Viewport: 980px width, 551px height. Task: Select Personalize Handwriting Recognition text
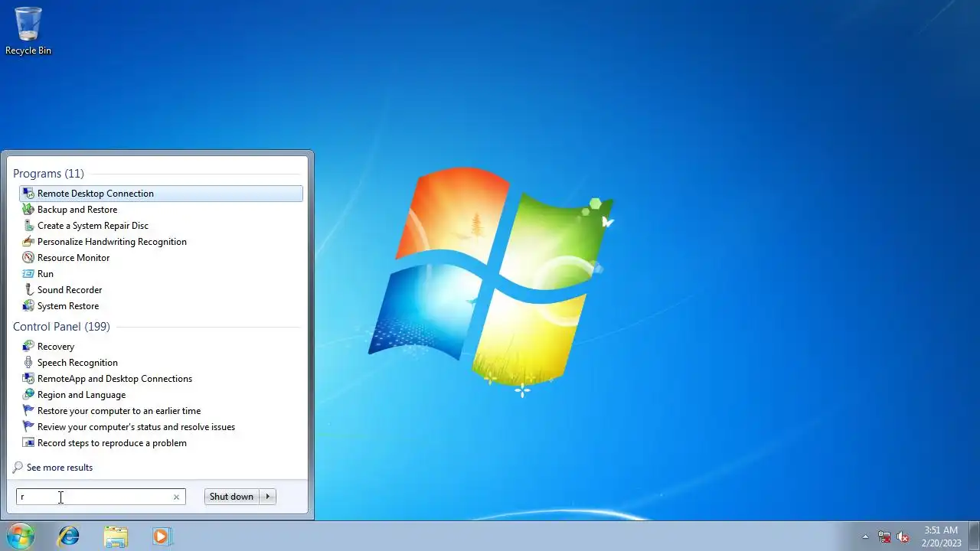pyautogui.click(x=112, y=242)
